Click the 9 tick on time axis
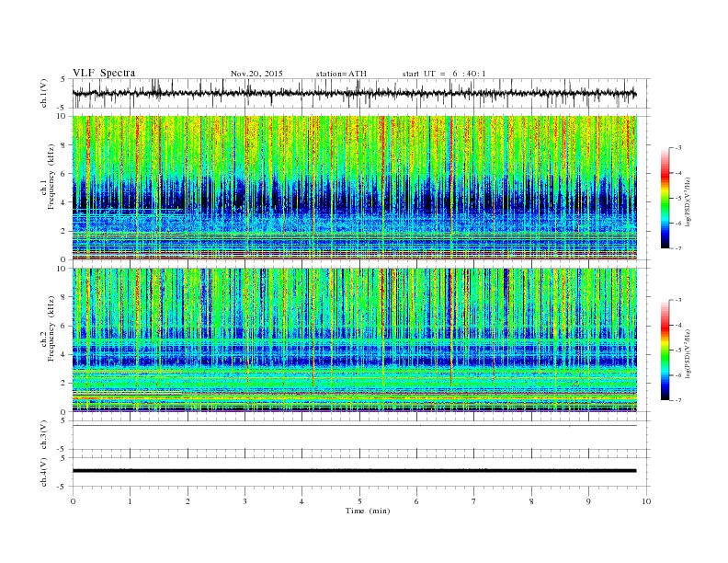The height and width of the screenshot is (563, 728). (x=588, y=501)
